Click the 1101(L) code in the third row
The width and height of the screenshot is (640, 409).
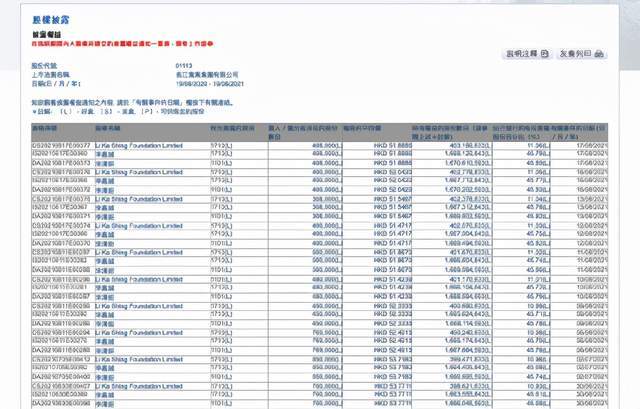coord(223,162)
